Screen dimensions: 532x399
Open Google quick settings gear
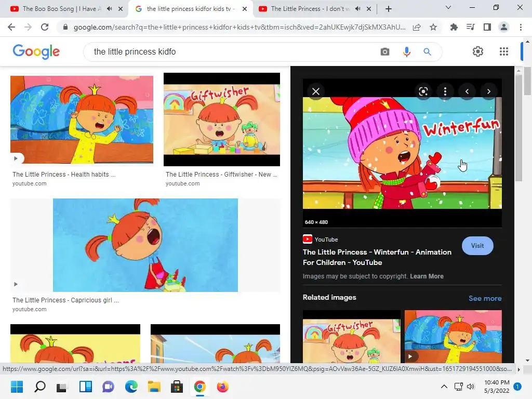[x=478, y=51]
